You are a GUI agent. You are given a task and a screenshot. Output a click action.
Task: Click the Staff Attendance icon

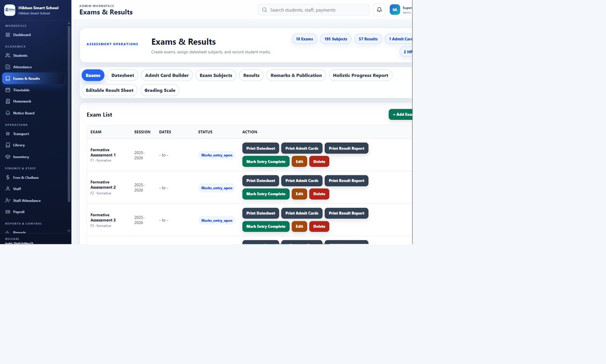(x=8, y=201)
